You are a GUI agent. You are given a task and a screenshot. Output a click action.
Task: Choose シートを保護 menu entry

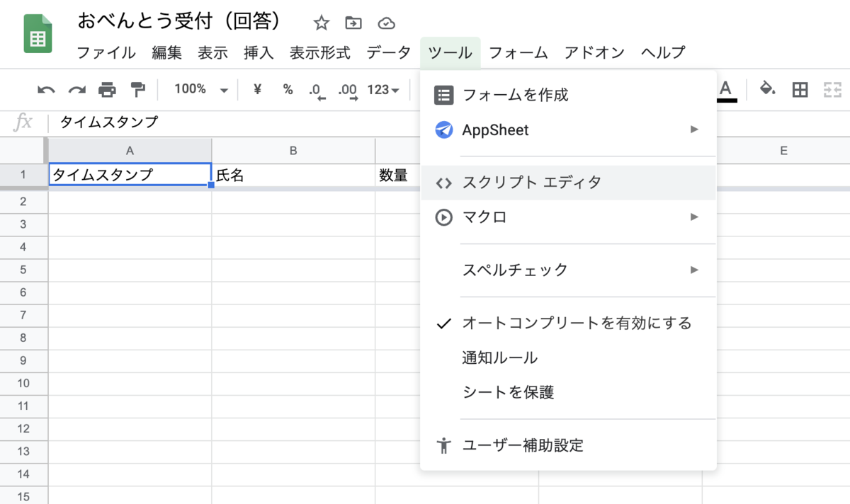coord(568,392)
